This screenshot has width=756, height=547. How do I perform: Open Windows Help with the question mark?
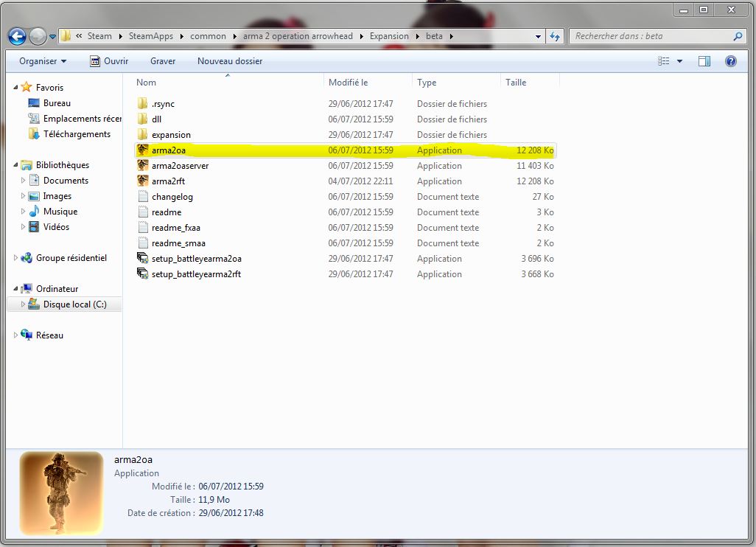tap(731, 61)
